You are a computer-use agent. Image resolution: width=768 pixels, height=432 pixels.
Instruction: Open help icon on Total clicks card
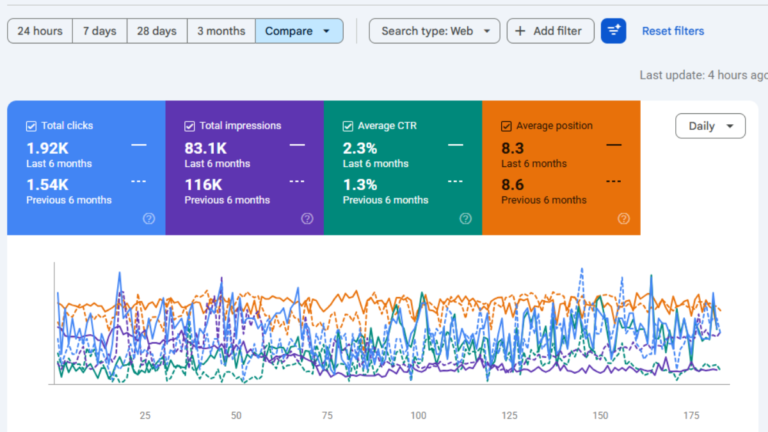coord(149,218)
